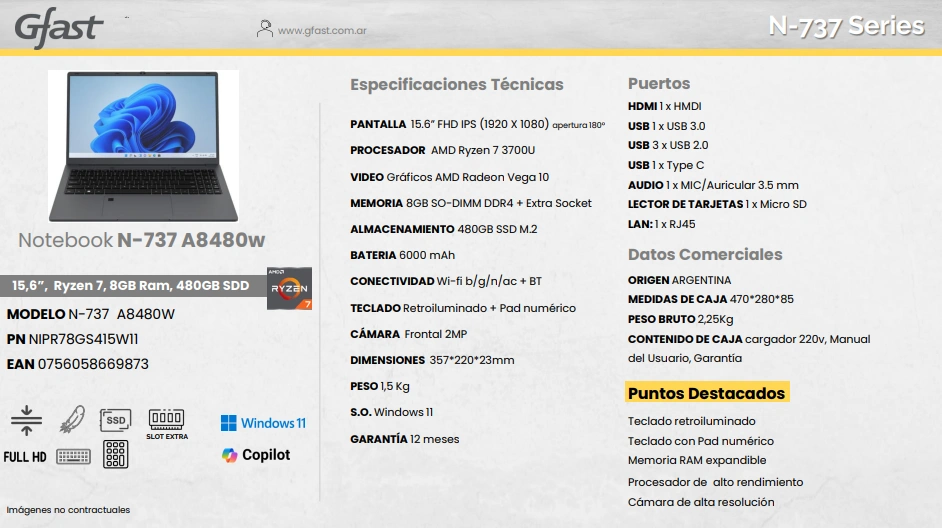Click the Especificaciones Técnicas heading
This screenshot has height=528, width=942.
[x=457, y=85]
